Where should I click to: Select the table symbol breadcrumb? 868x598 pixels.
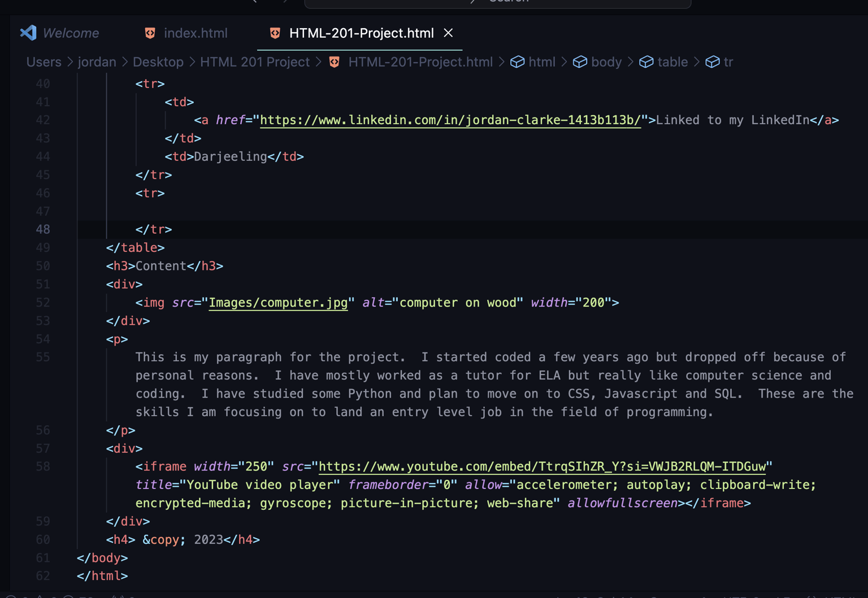(x=672, y=62)
